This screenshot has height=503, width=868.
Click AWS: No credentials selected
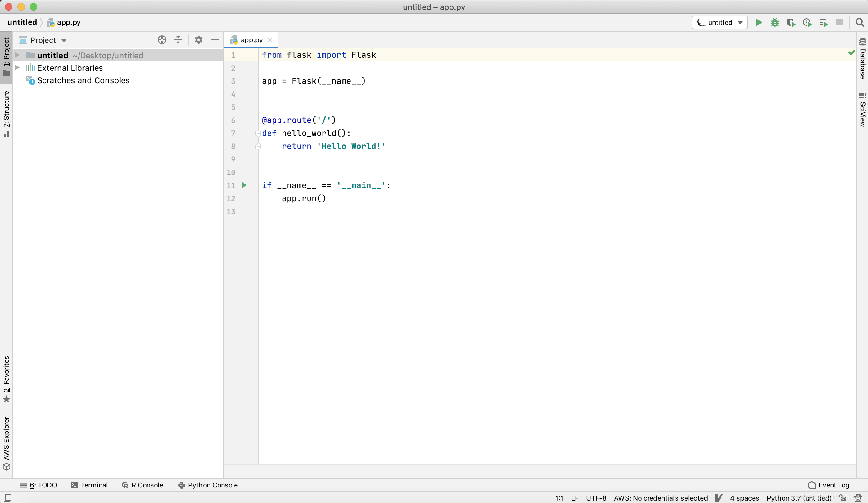[x=661, y=498]
